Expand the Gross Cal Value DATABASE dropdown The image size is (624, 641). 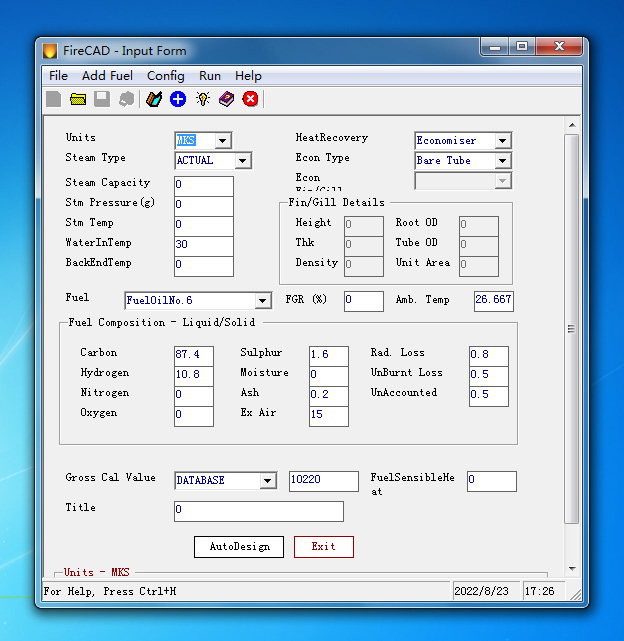pyautogui.click(x=267, y=480)
